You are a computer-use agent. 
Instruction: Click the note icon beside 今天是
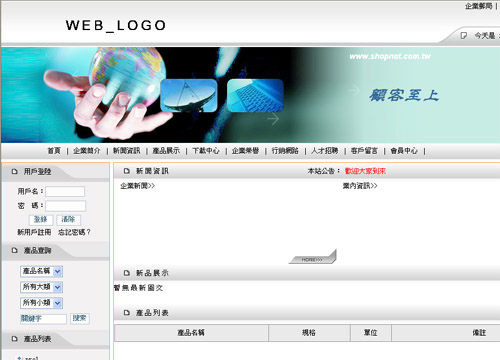[463, 35]
